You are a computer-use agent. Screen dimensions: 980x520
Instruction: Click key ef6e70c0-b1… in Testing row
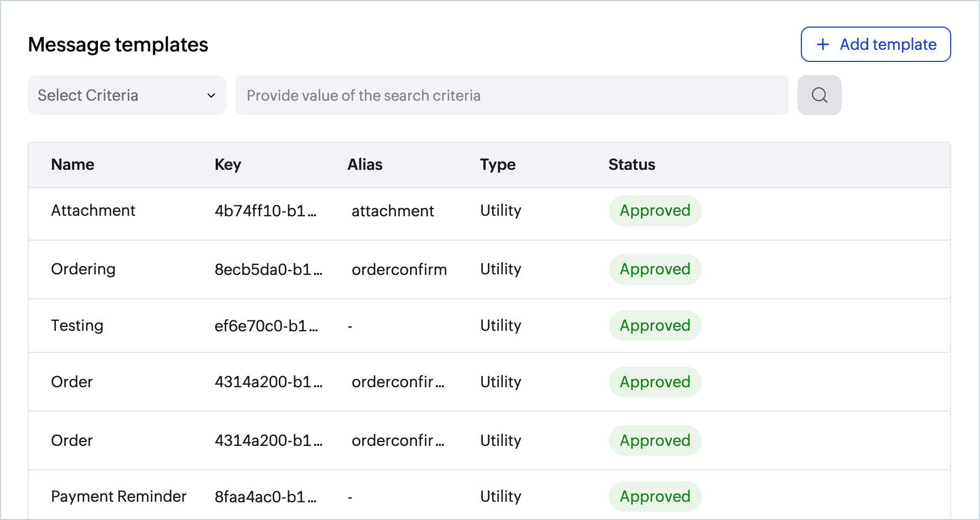tap(266, 326)
